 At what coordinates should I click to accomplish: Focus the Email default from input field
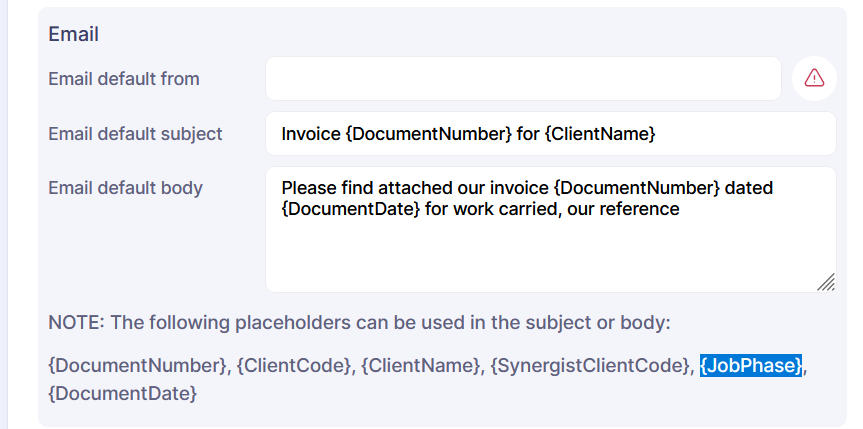522,78
